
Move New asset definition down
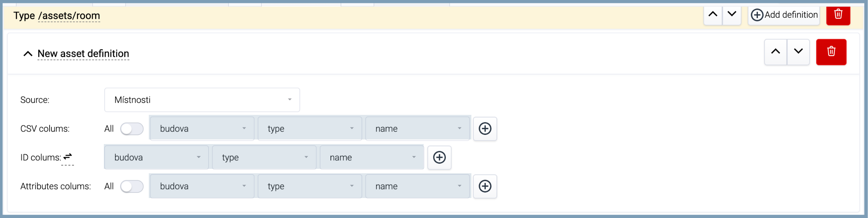click(x=798, y=52)
